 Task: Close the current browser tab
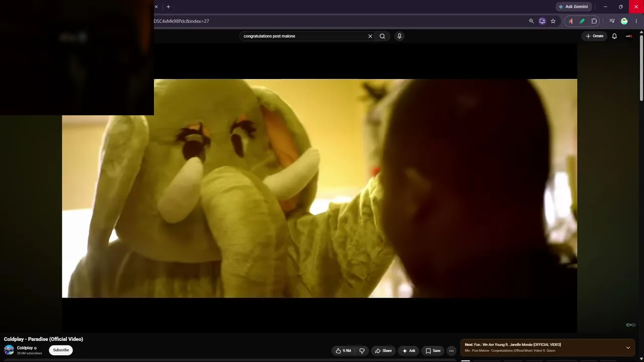point(156,7)
